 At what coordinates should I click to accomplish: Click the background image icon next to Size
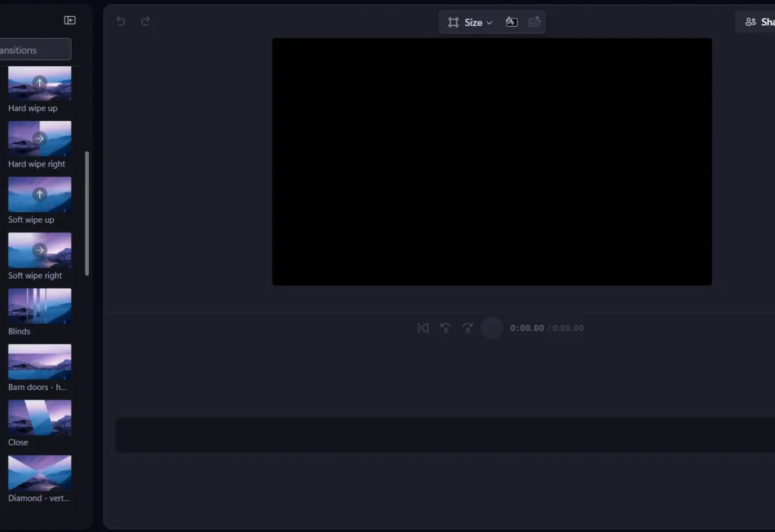[x=511, y=22]
